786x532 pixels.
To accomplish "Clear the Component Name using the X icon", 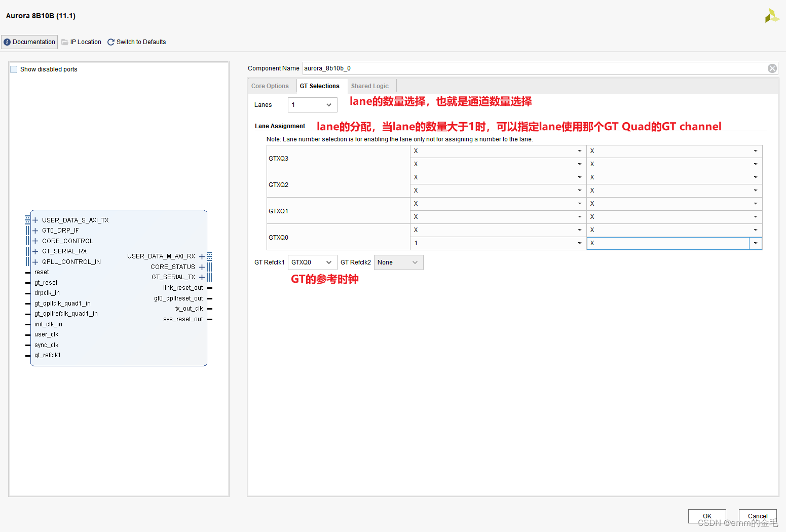I will coord(772,68).
